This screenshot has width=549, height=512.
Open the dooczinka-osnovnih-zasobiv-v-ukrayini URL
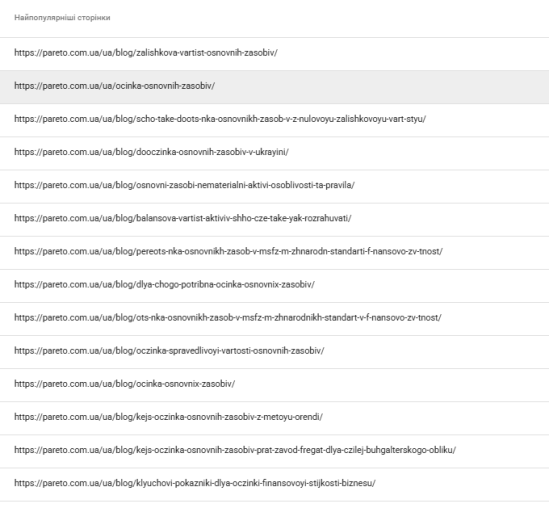151,152
